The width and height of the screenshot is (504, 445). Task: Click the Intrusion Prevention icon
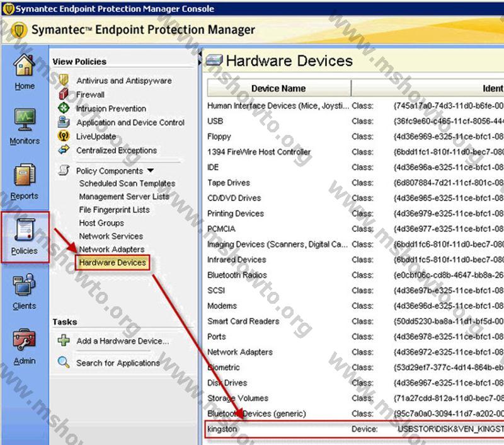[64, 108]
